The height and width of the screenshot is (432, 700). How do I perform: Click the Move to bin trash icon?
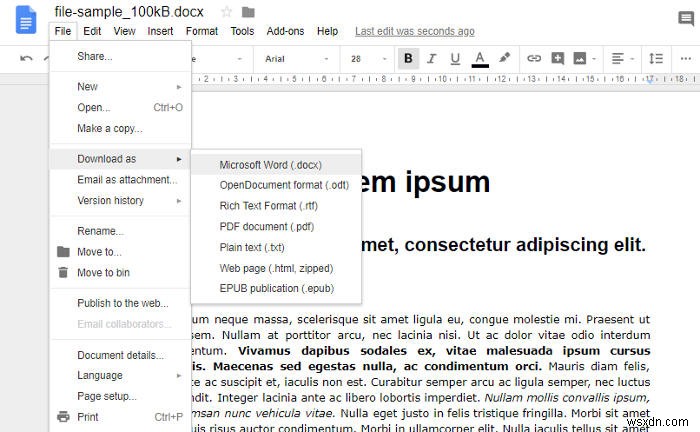click(63, 272)
